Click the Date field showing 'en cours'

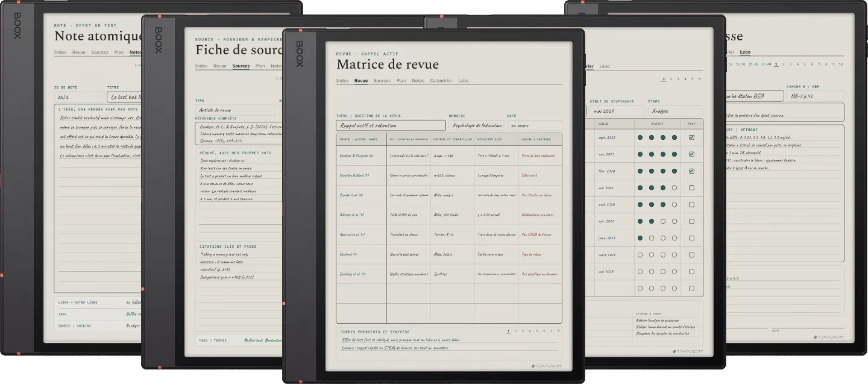(x=534, y=125)
